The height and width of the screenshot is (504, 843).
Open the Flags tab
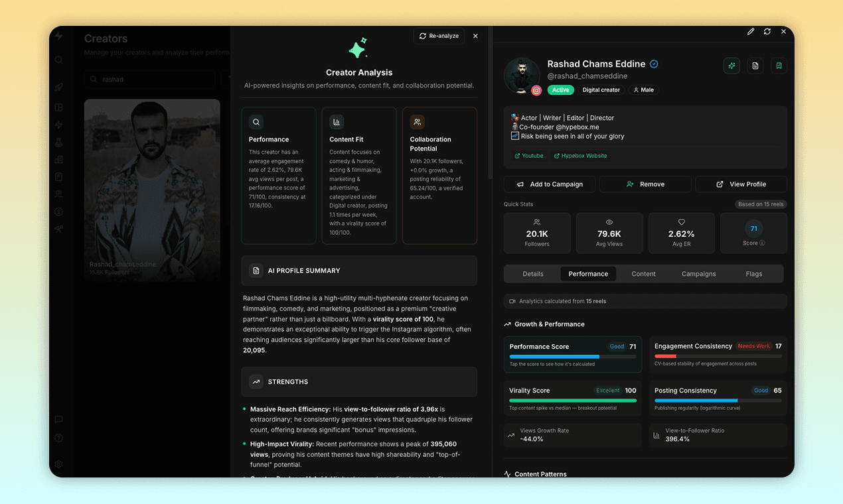pyautogui.click(x=754, y=273)
